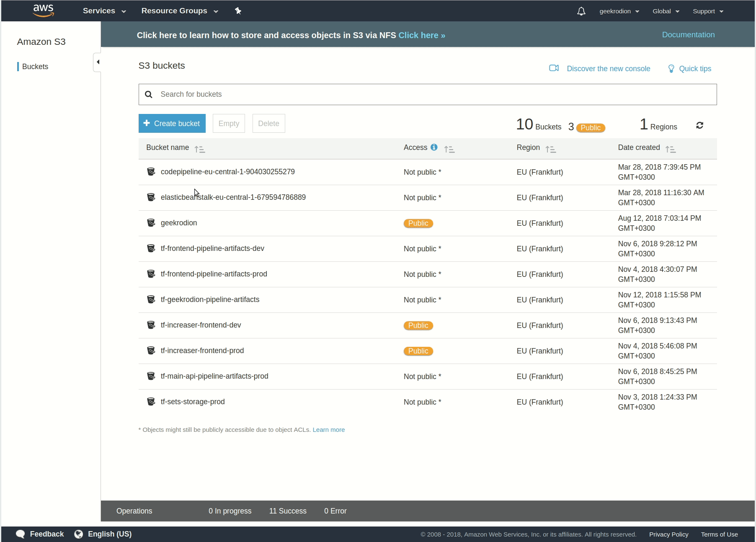Sort by Date created icon
This screenshot has height=542, width=756.
(671, 149)
